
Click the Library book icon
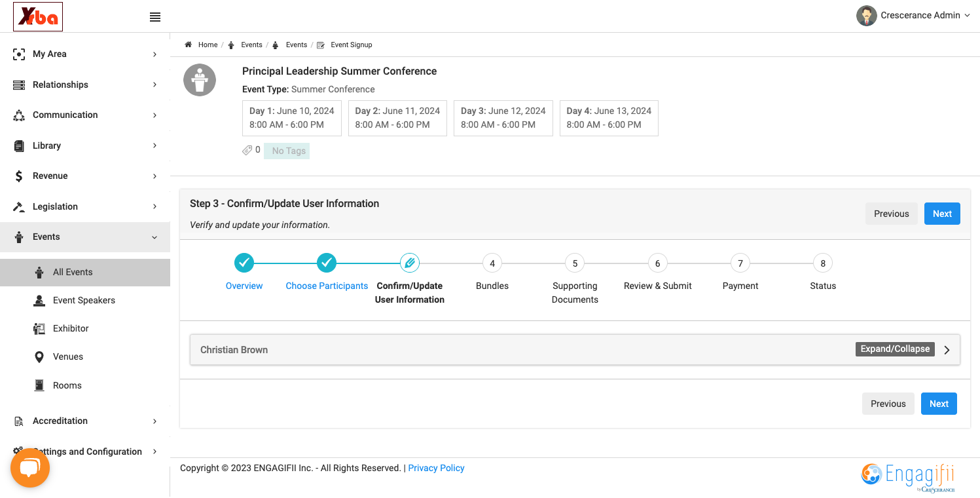pyautogui.click(x=19, y=145)
